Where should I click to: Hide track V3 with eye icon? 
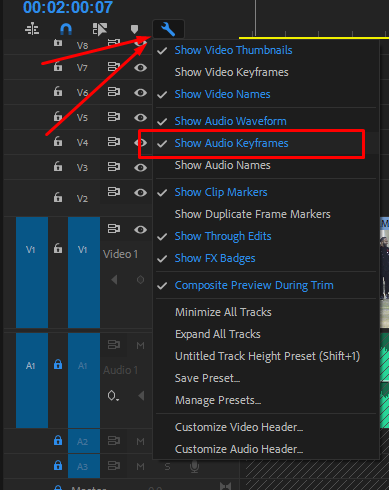[x=141, y=167]
